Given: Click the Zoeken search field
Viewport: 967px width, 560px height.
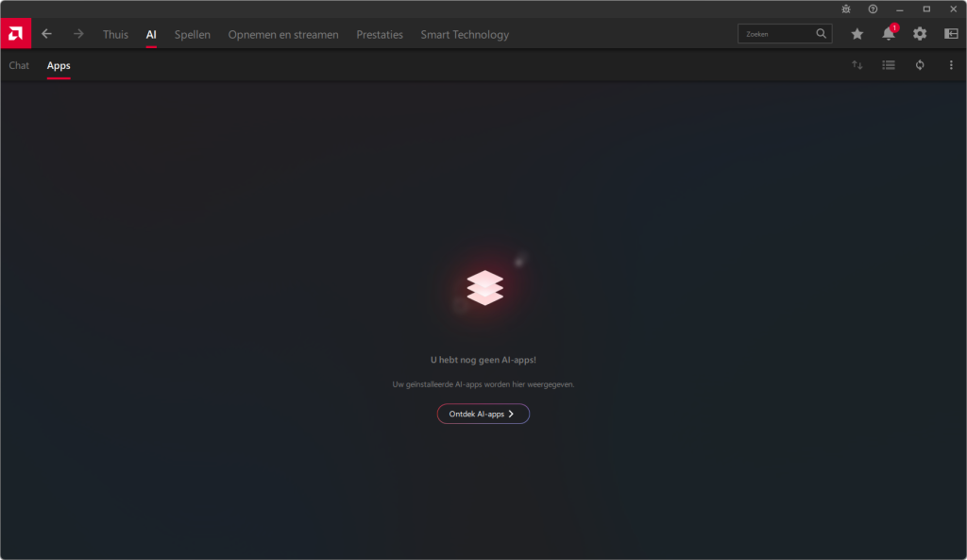Looking at the screenshot, I should (776, 34).
